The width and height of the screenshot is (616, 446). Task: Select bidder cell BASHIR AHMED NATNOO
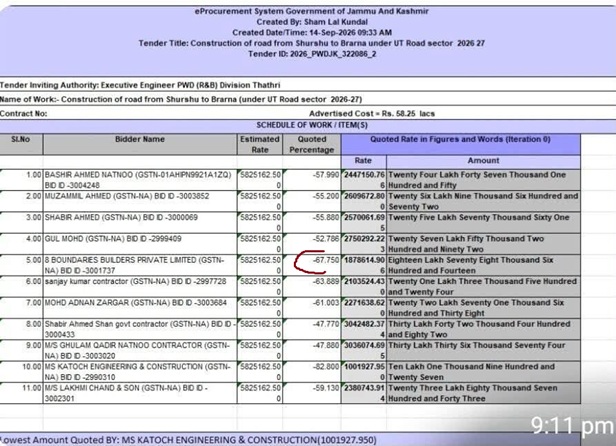140,180
